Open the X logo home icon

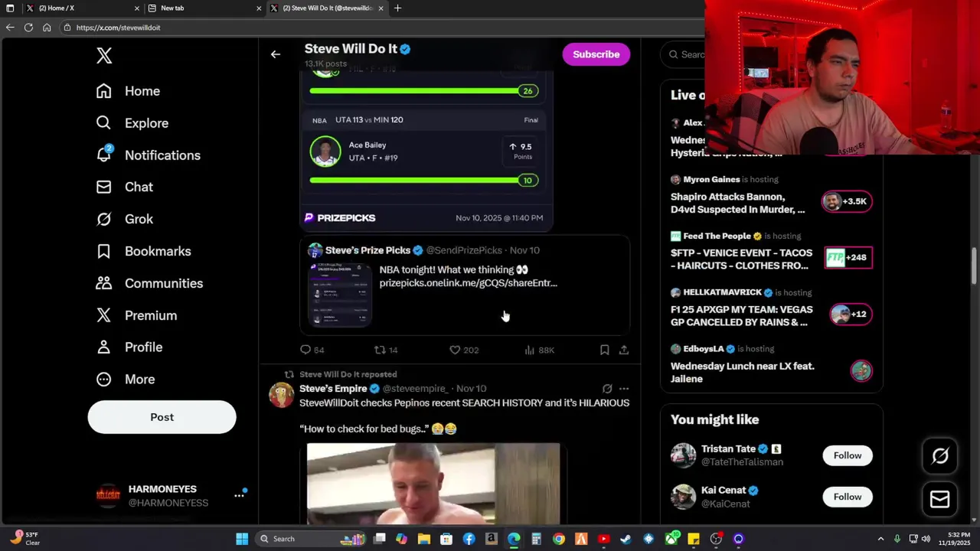click(104, 55)
